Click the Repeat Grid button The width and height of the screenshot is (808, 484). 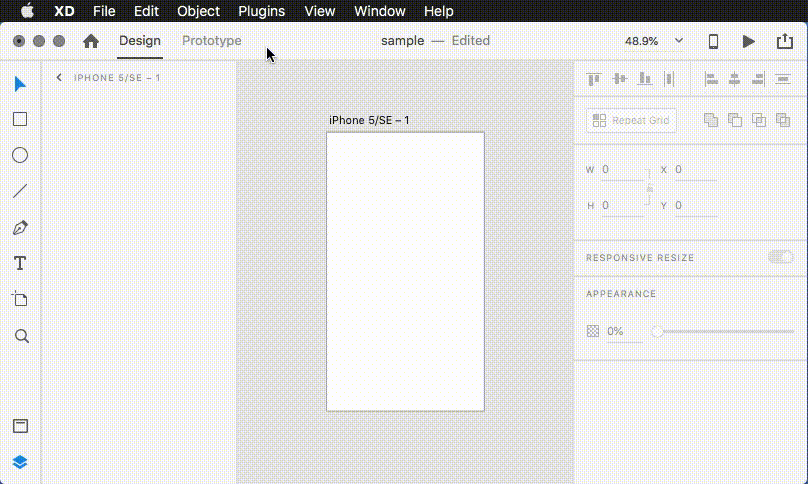[x=631, y=120]
